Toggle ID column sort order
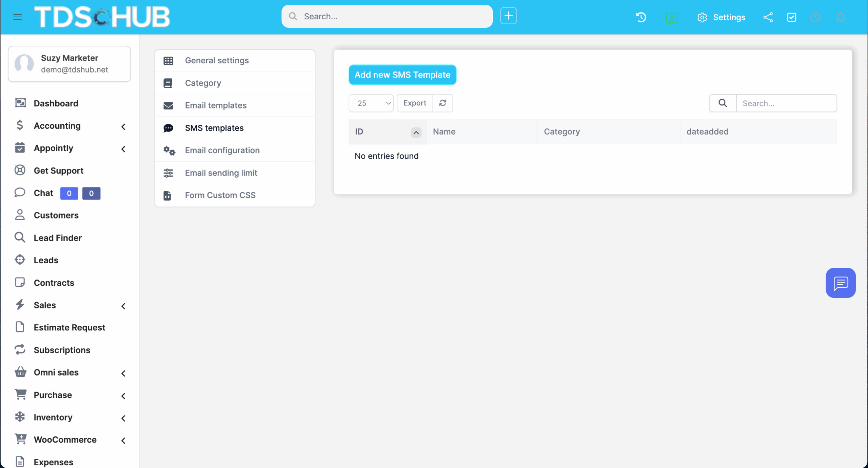868x468 pixels. (x=416, y=132)
